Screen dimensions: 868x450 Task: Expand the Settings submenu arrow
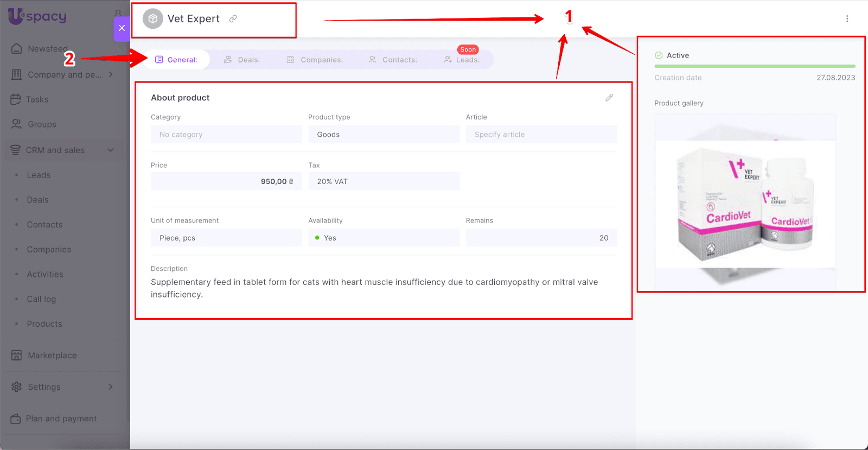pyautogui.click(x=111, y=387)
